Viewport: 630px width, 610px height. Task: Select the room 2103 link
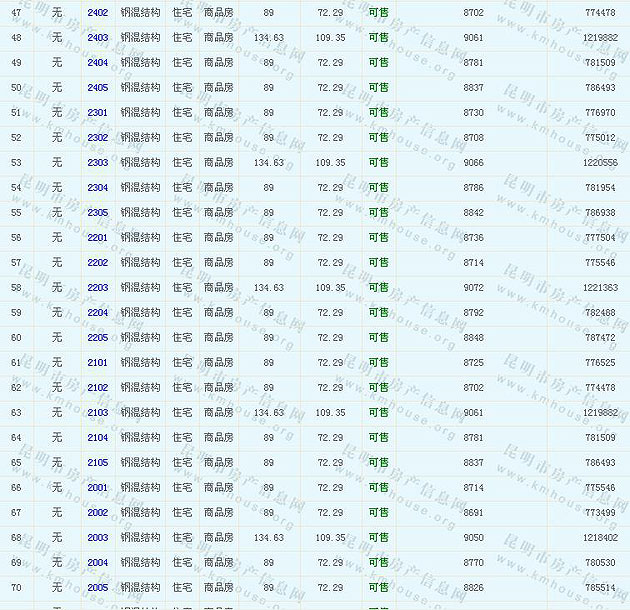pos(97,413)
